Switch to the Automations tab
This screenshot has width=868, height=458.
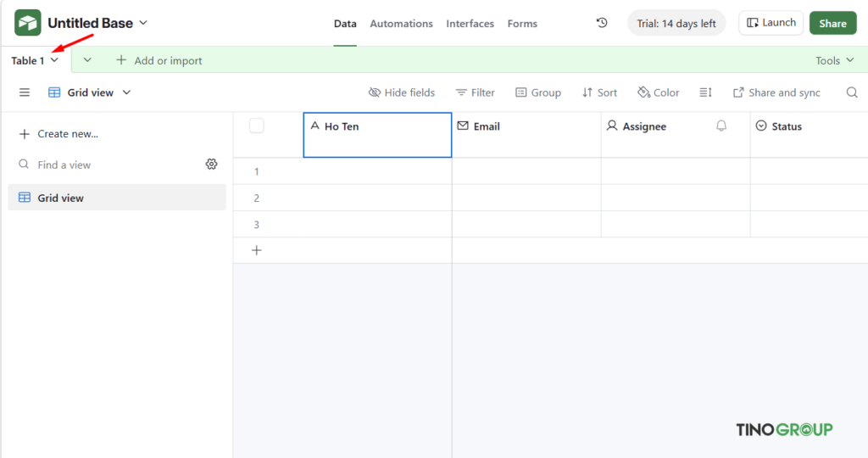401,24
